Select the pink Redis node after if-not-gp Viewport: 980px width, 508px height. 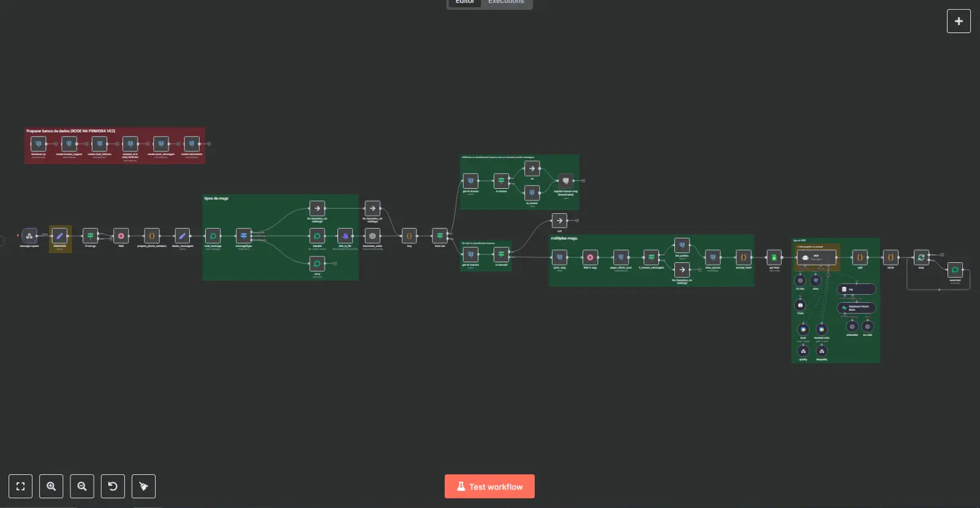coord(121,236)
